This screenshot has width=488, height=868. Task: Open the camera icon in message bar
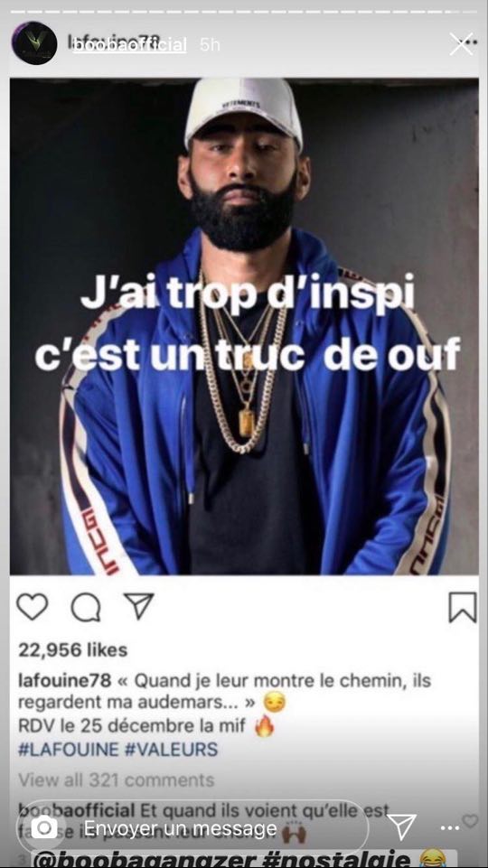tap(43, 827)
